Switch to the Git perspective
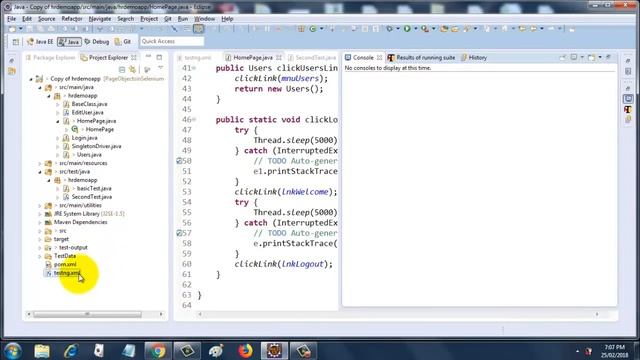Viewport: 640px width, 360px height. click(123, 42)
